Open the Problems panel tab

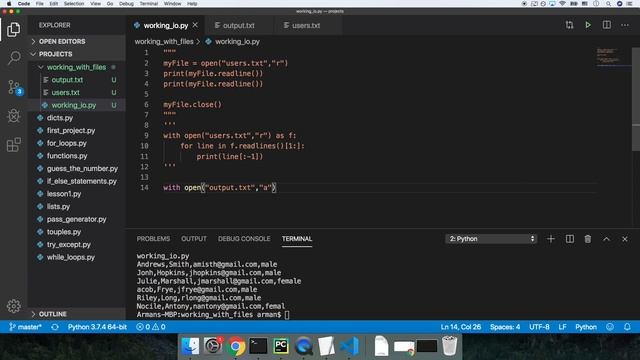coord(153,239)
